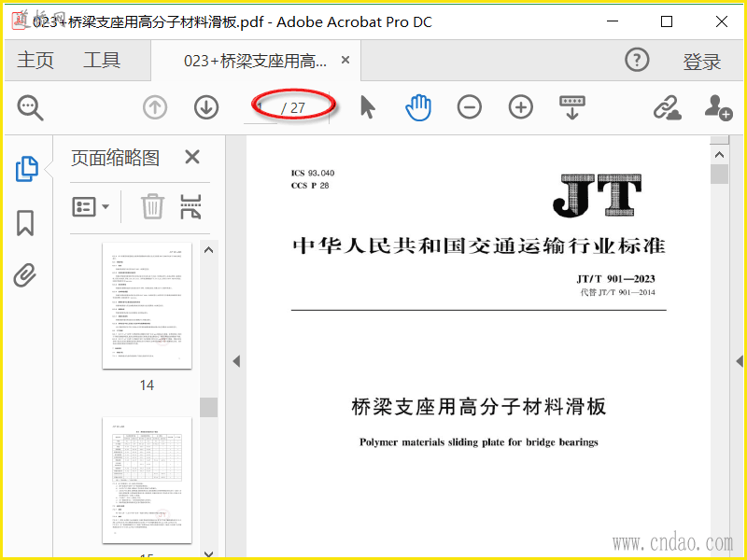Screen dimensions: 747x560
Task: Go to previous page with up arrow
Action: pos(155,107)
